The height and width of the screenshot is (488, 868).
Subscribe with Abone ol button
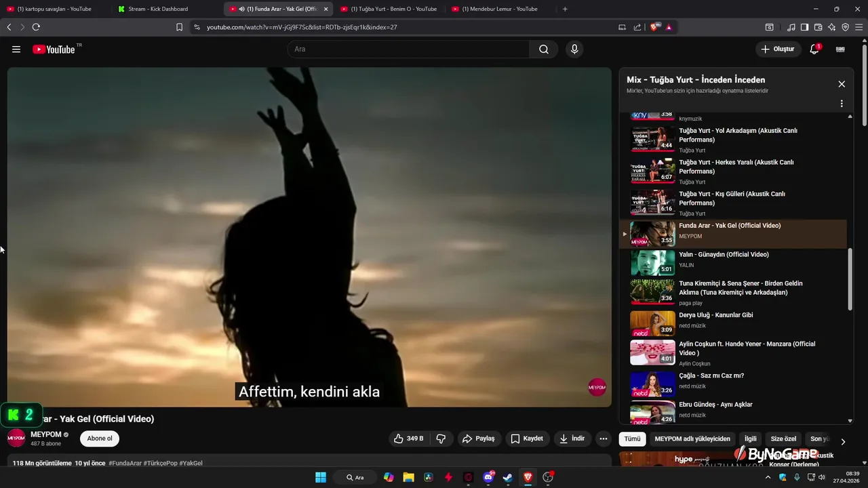[100, 439]
